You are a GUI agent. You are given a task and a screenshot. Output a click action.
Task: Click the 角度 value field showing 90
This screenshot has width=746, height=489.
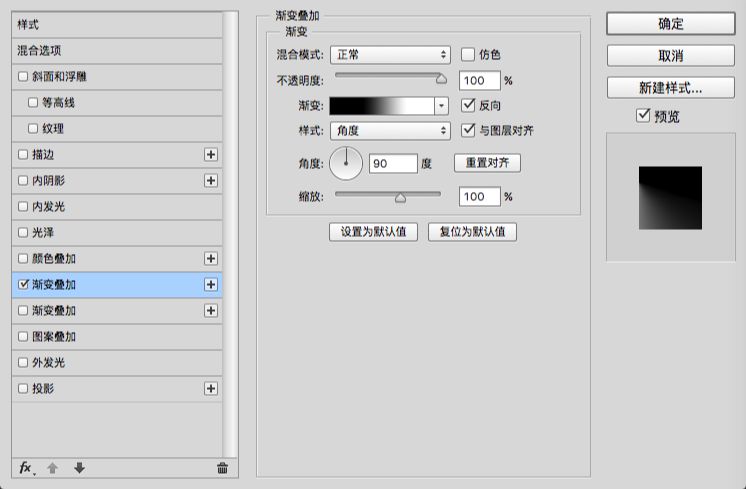coord(393,164)
